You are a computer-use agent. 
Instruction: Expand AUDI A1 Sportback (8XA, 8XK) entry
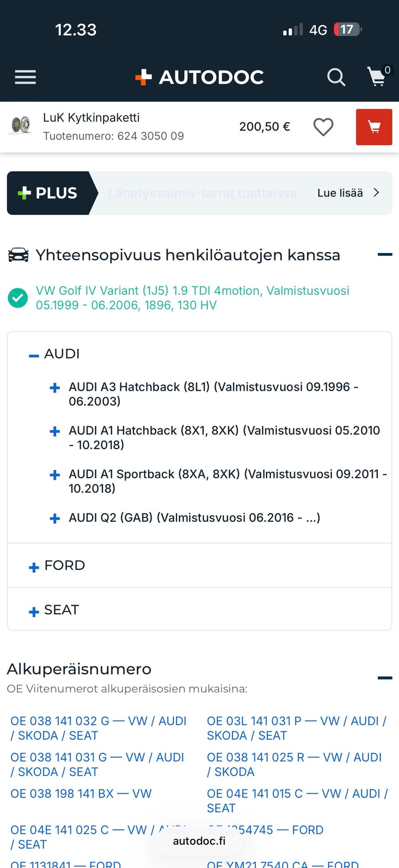pos(55,475)
